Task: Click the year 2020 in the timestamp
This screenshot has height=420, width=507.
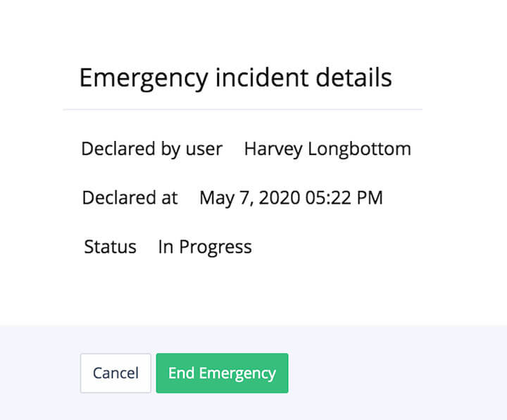Action: [280, 198]
